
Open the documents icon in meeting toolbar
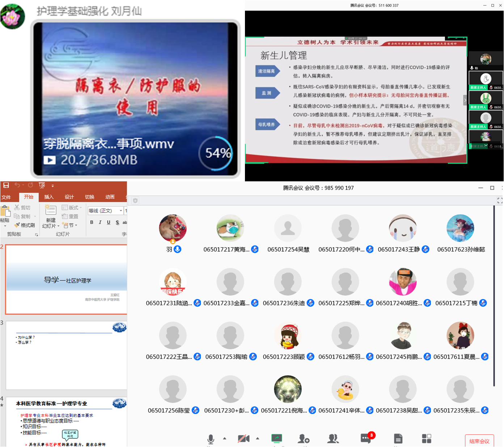tap(398, 439)
